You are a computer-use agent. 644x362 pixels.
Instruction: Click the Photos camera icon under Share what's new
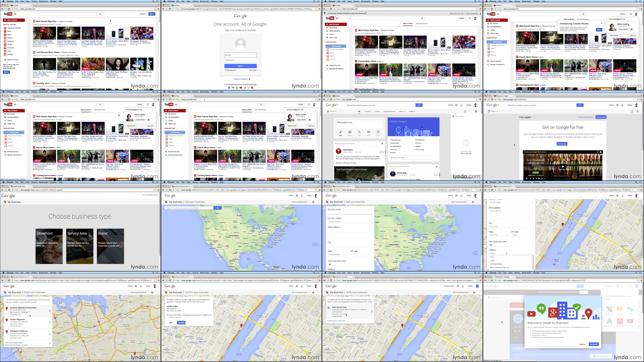pos(350,132)
